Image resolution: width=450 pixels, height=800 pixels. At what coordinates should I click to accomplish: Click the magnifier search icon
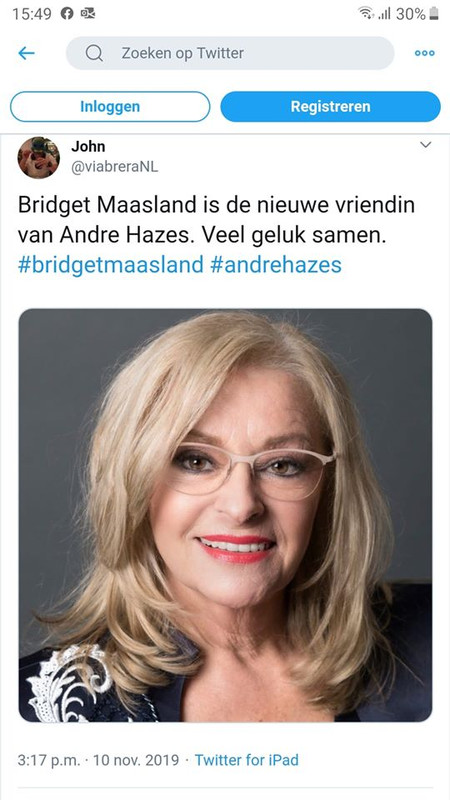coord(94,53)
